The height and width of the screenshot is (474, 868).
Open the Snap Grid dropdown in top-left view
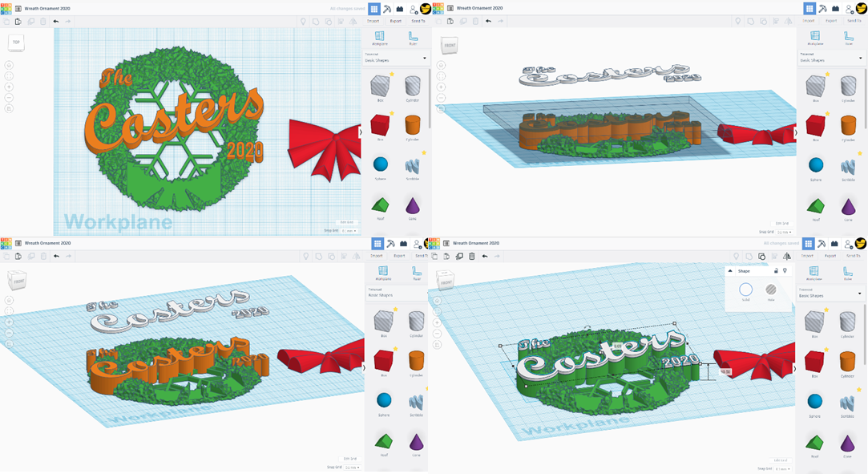349,231
